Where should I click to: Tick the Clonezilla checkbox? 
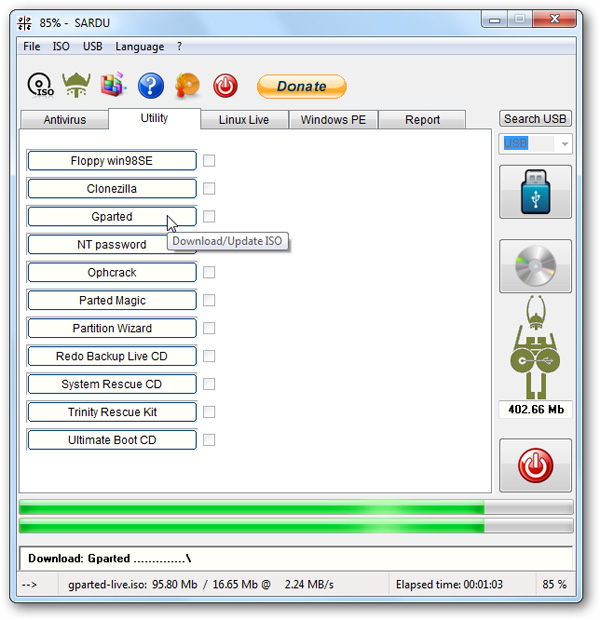[209, 189]
